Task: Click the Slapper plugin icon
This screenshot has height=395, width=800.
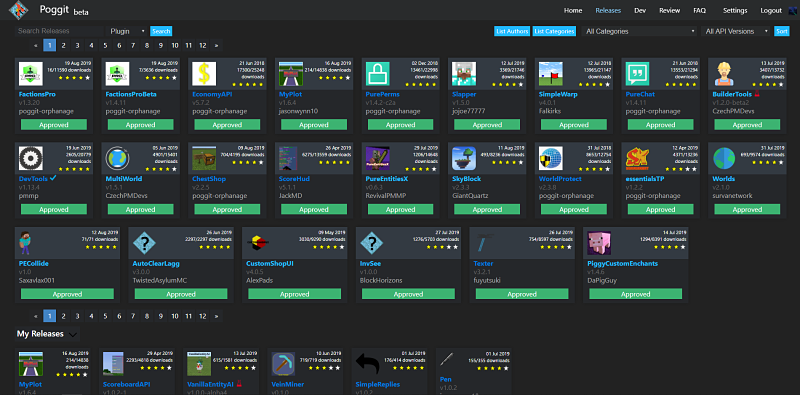Action: 464,74
